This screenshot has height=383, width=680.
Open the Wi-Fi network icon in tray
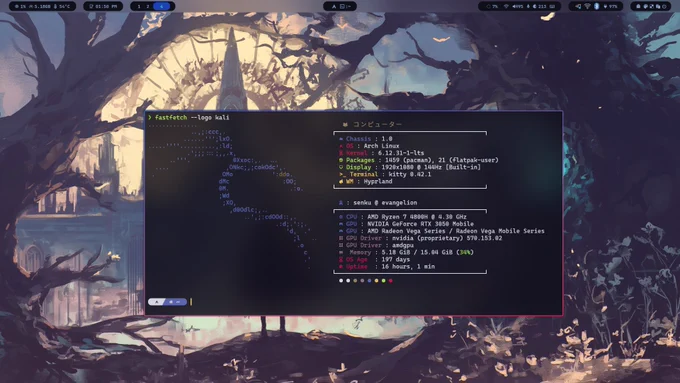(587, 6)
